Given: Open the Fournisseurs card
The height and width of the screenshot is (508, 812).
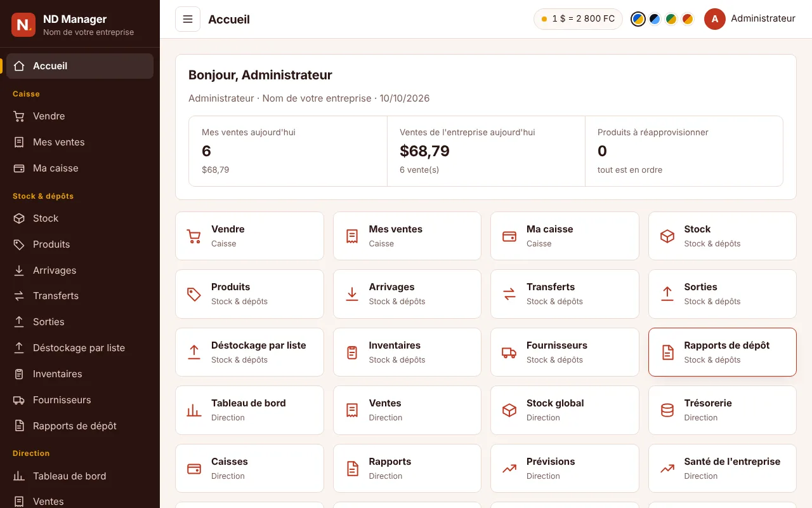Looking at the screenshot, I should 565,352.
